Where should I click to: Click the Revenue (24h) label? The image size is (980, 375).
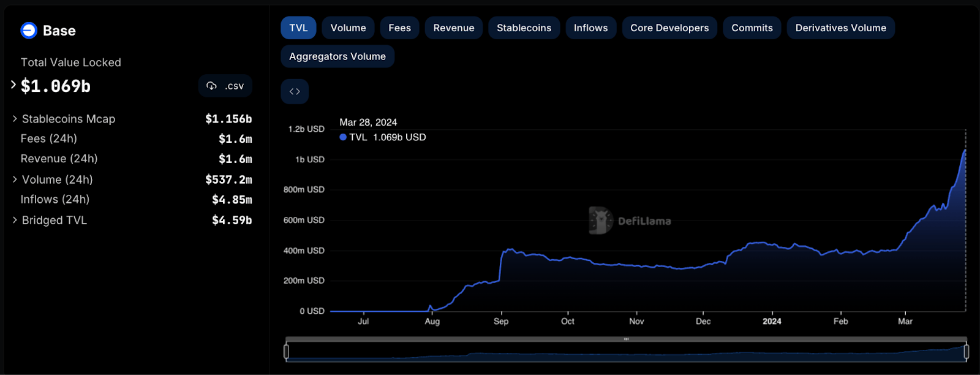tap(59, 159)
